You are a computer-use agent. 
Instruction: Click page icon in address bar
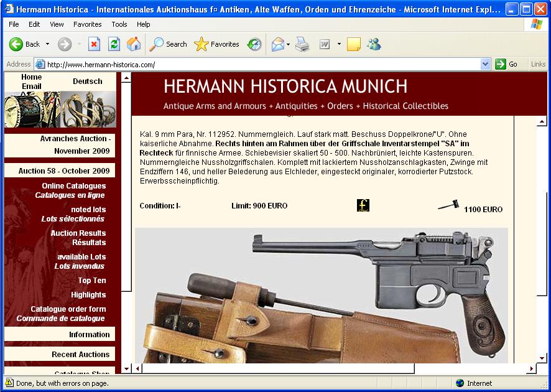click(x=40, y=64)
